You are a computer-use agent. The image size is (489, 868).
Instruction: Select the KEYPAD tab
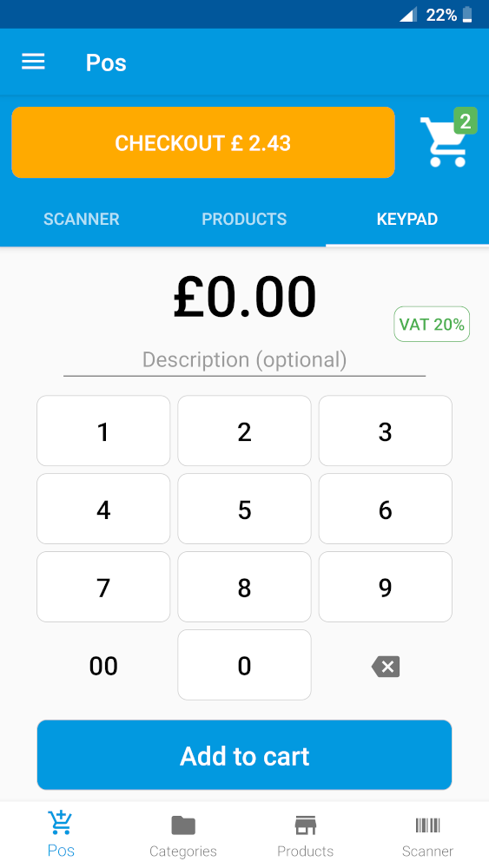coord(407,219)
